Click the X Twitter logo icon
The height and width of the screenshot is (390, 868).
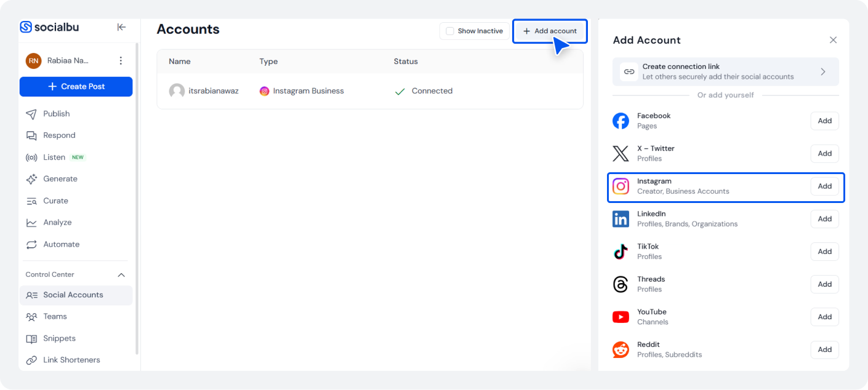pyautogui.click(x=621, y=153)
